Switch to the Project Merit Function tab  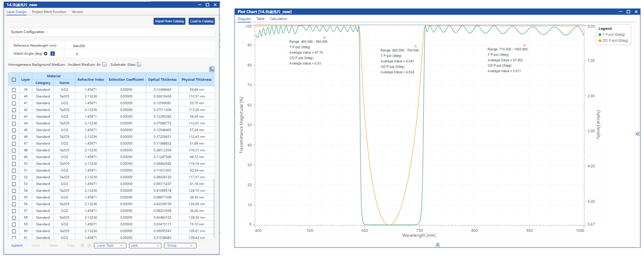coord(49,12)
